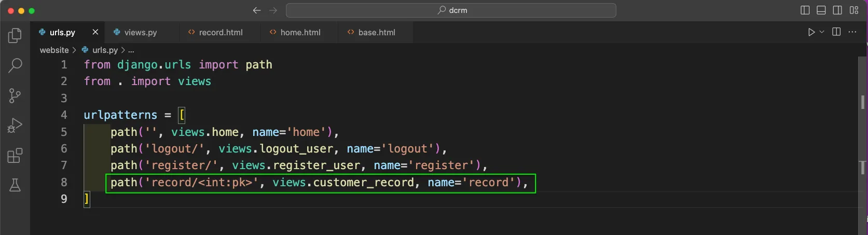Image resolution: width=868 pixels, height=235 pixels.
Task: Open the editor More Actions ellipsis
Action: [x=852, y=32]
